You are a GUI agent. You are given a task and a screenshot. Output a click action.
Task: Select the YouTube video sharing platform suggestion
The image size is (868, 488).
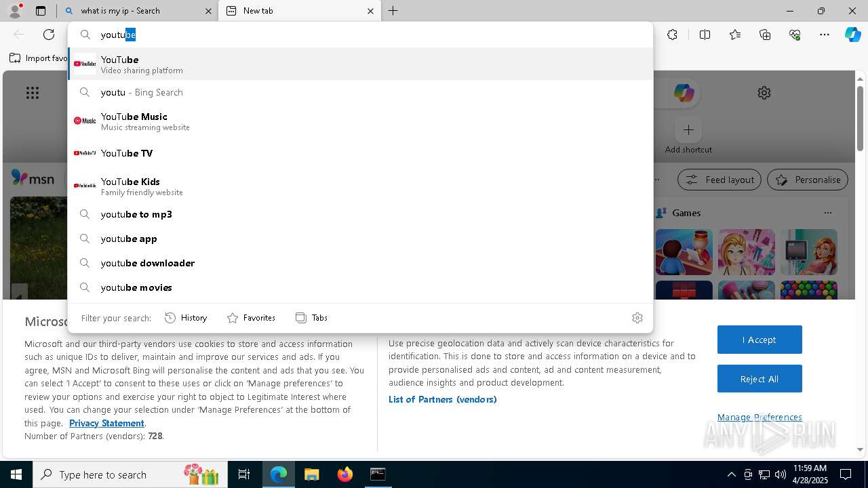click(x=360, y=64)
